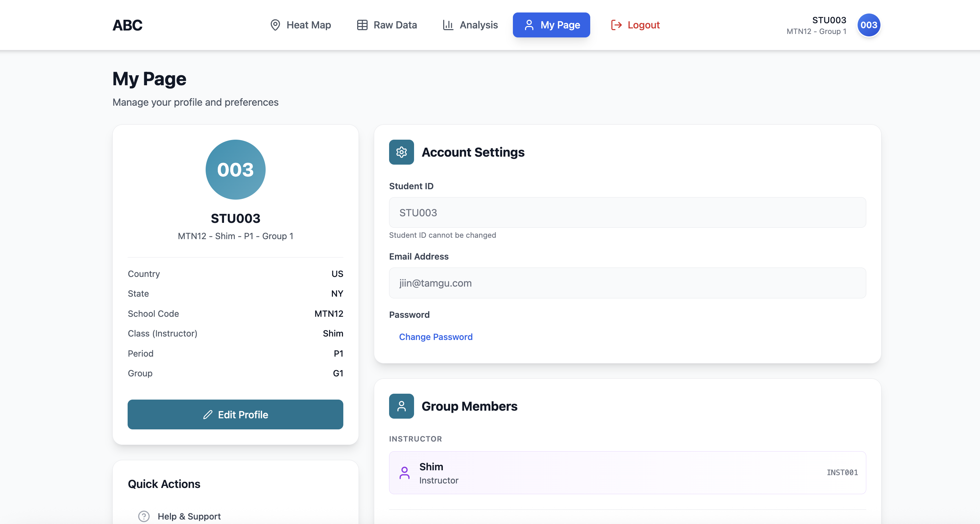Click the Help & Support question icon
Viewport: 980px width, 524px height.
coord(144,516)
